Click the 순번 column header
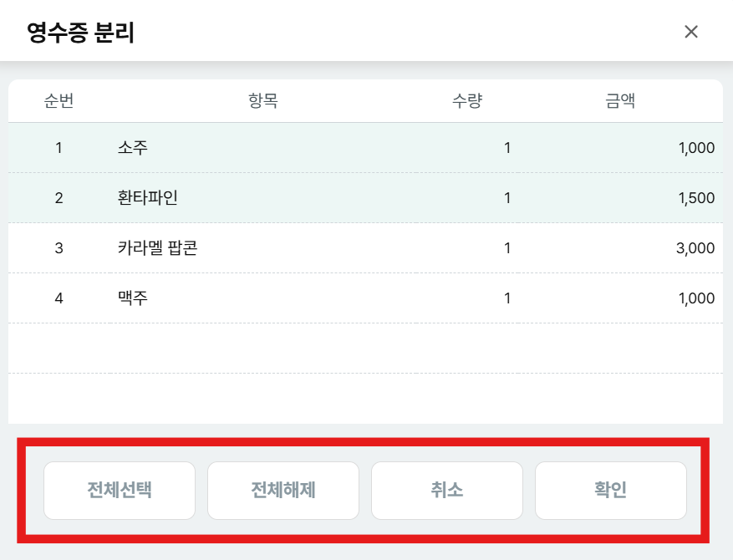This screenshot has height=560, width=733. [x=59, y=102]
